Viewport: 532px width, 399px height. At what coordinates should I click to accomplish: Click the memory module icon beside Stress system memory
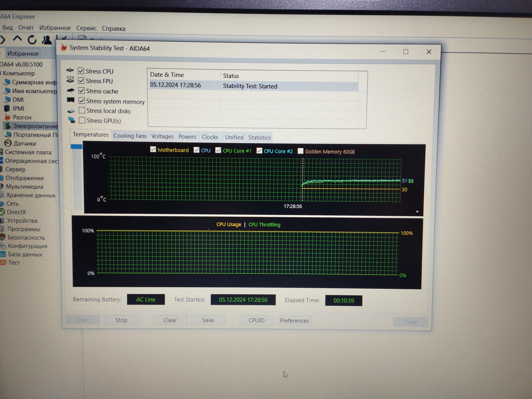point(71,100)
